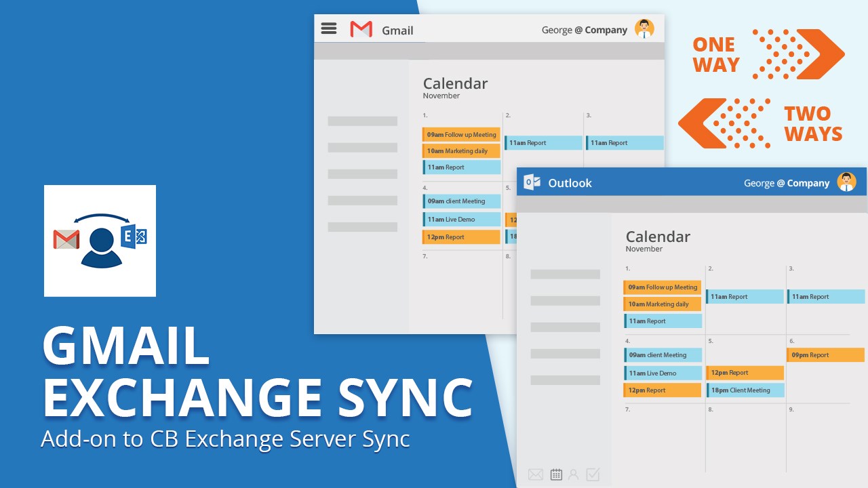Click November label in Gmail calendar

[x=441, y=96]
